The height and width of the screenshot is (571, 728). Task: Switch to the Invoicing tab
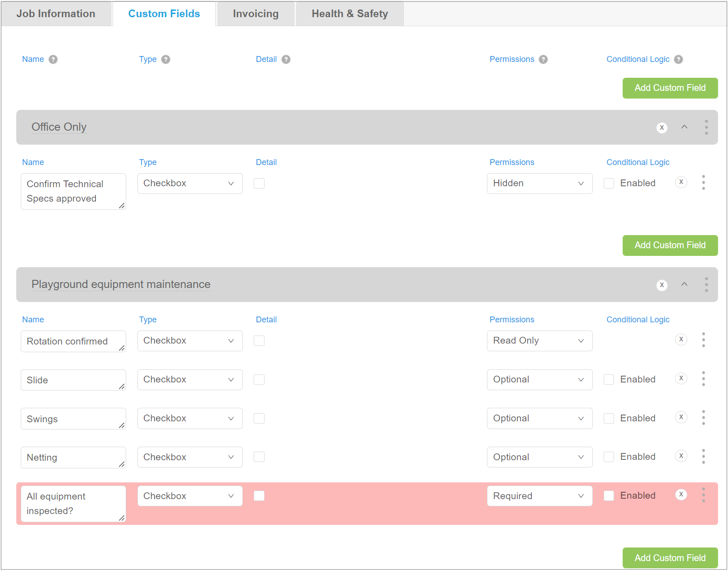[x=255, y=14]
